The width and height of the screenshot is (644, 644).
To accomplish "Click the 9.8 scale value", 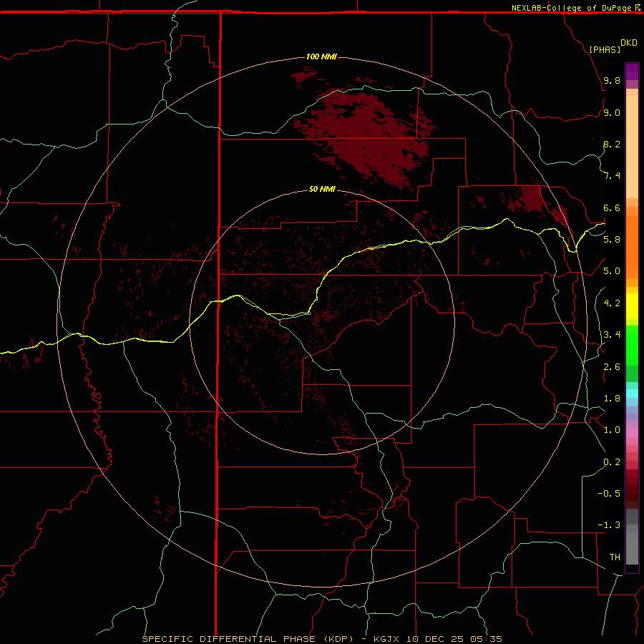I will click(612, 80).
